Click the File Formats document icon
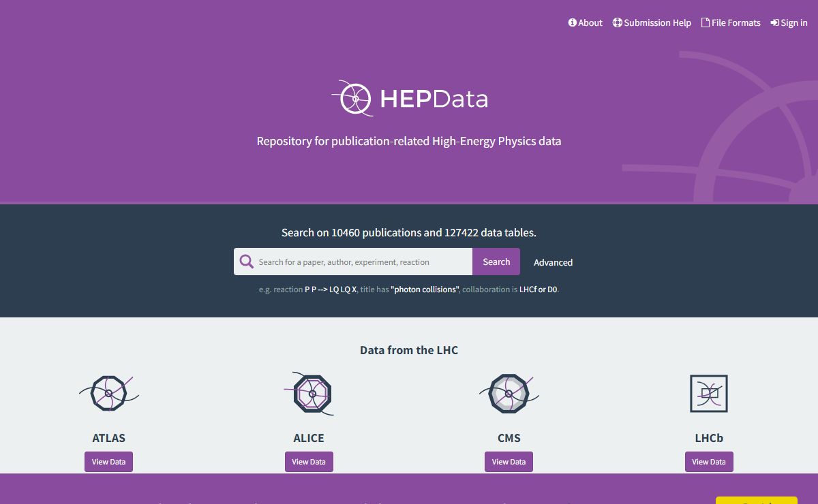Viewport: 818px width, 504px height. tap(706, 22)
